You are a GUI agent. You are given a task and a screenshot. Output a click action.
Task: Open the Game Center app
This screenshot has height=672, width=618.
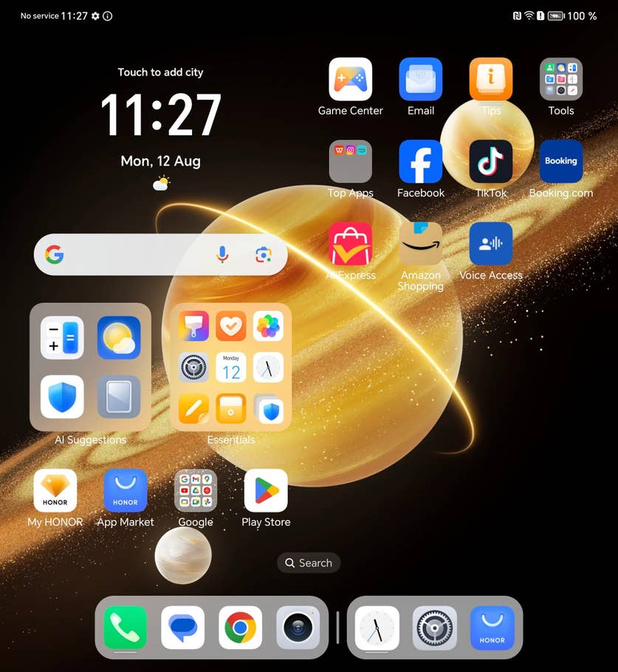pyautogui.click(x=350, y=79)
